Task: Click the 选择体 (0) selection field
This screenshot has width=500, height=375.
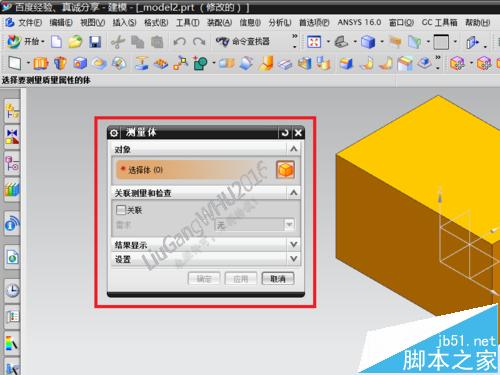Action: coord(195,170)
